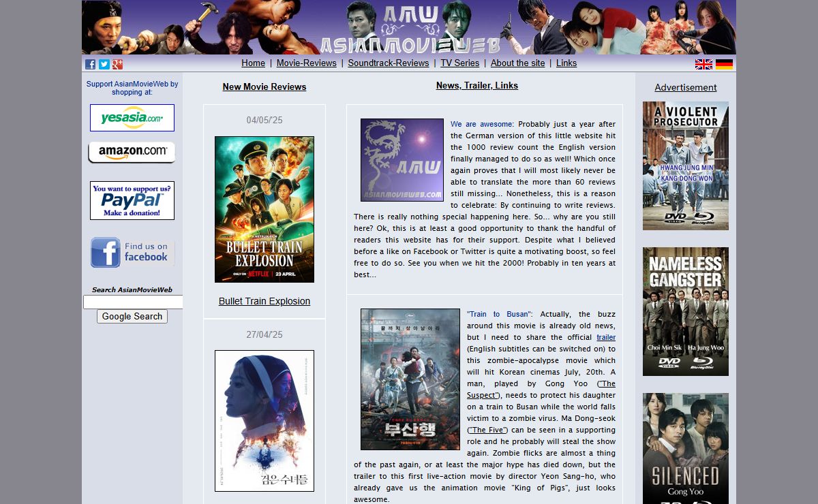The height and width of the screenshot is (504, 818).
Task: Click Silenced Gong Yoo DVD ad
Action: (x=686, y=448)
